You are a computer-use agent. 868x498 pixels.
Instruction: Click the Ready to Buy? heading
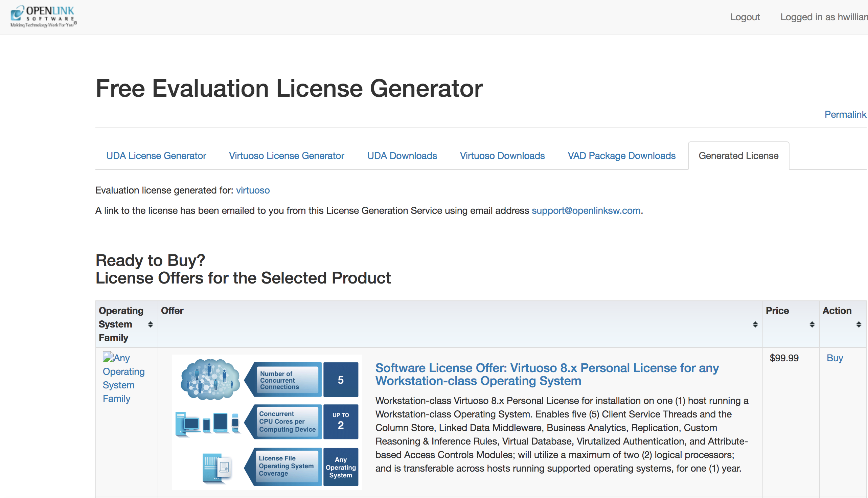point(150,260)
